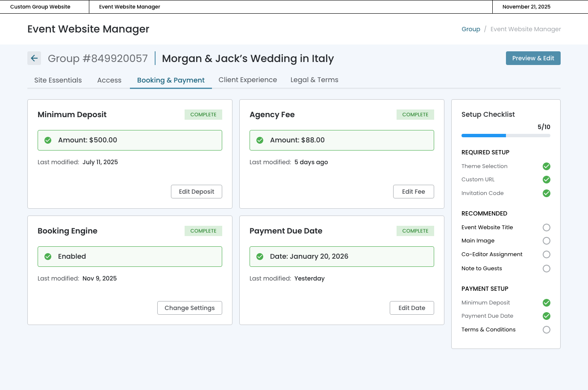The width and height of the screenshot is (588, 390).
Task: Check the Terms & Conditions circle
Action: pyautogui.click(x=546, y=330)
